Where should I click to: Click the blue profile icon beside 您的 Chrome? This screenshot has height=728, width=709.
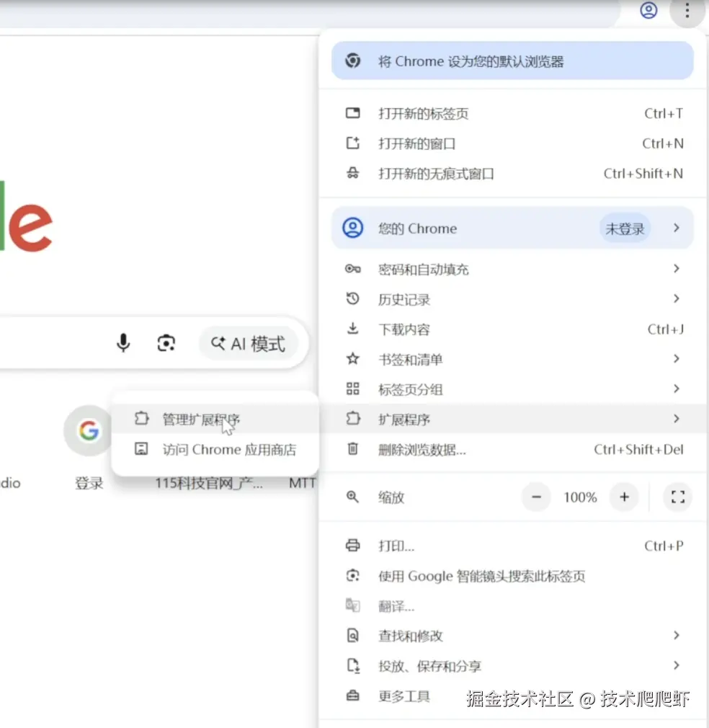(352, 228)
